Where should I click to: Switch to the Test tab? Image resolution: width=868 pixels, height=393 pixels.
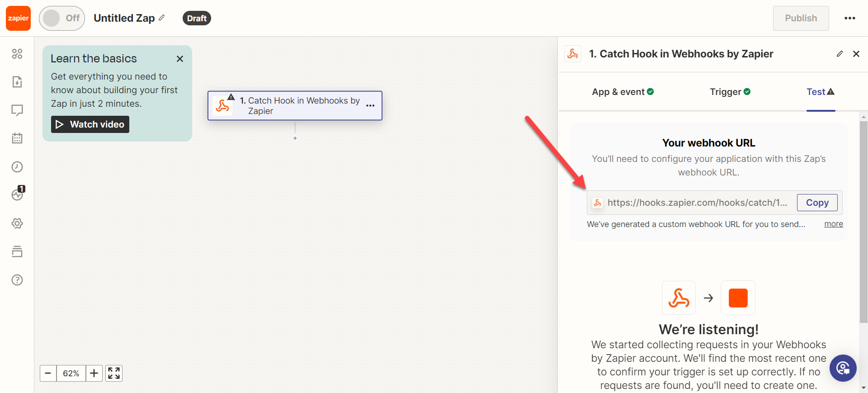[x=821, y=92]
